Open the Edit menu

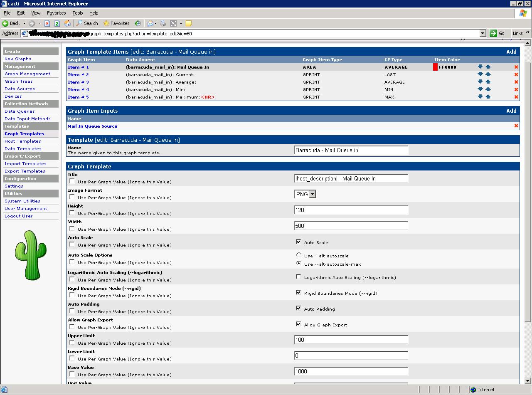click(21, 13)
